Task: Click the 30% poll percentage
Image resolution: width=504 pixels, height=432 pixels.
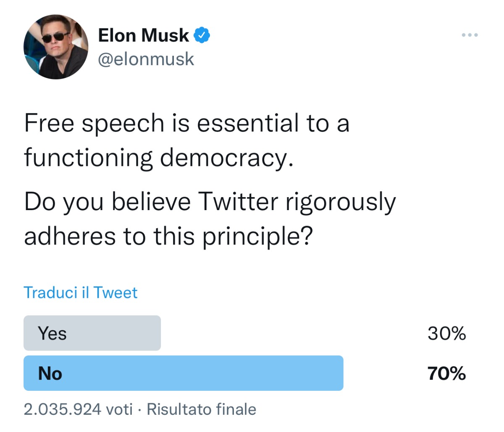Action: click(446, 334)
